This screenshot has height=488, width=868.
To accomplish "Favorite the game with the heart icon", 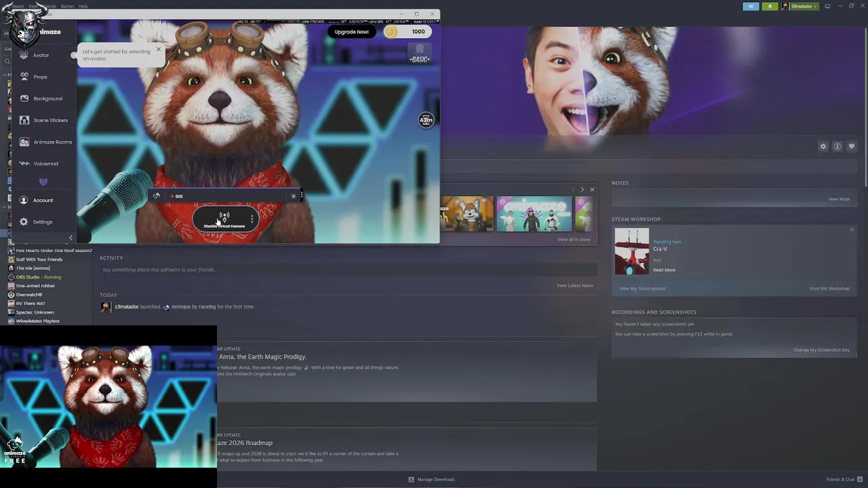I will (x=852, y=146).
